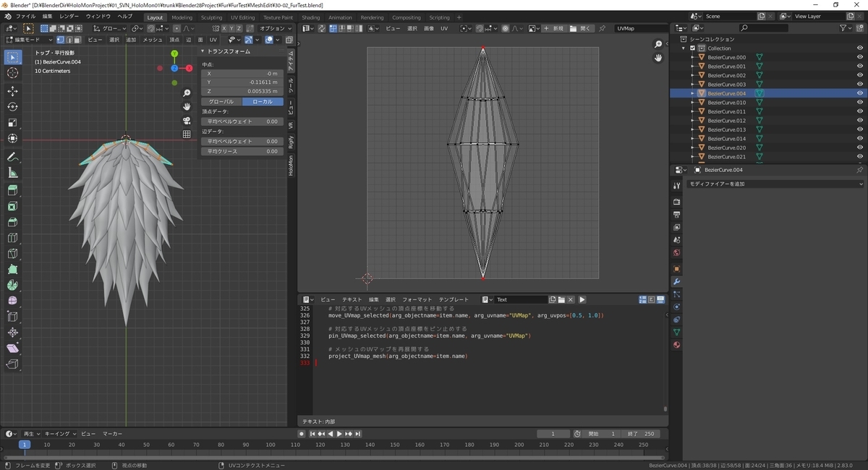Image resolution: width=868 pixels, height=470 pixels.
Task: Open the playback dropdown in timeline
Action: [30, 434]
